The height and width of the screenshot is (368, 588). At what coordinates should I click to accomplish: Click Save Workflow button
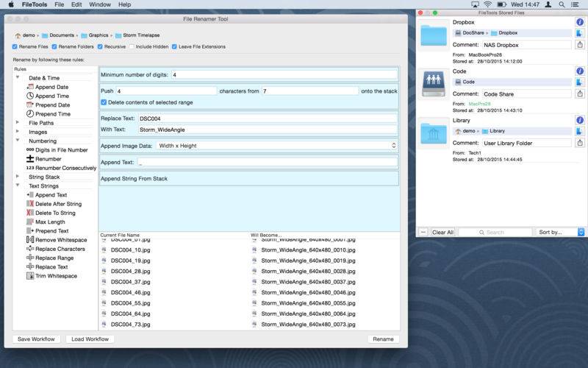(36, 339)
